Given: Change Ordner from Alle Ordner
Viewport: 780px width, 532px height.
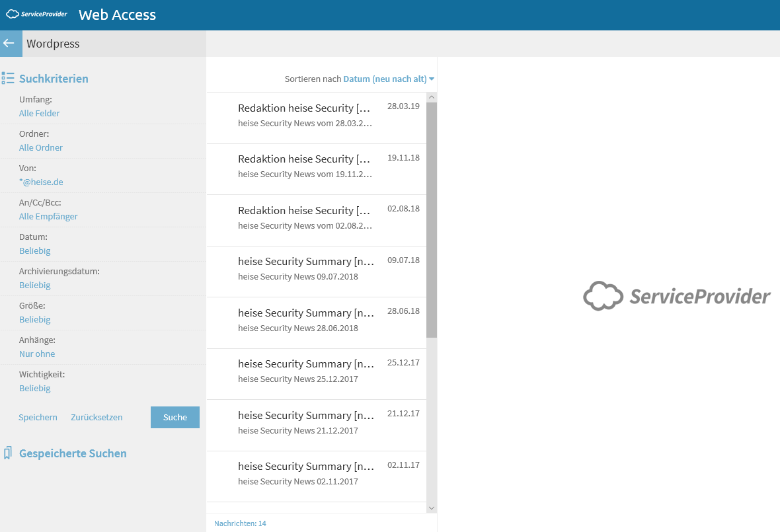Looking at the screenshot, I should pyautogui.click(x=41, y=148).
